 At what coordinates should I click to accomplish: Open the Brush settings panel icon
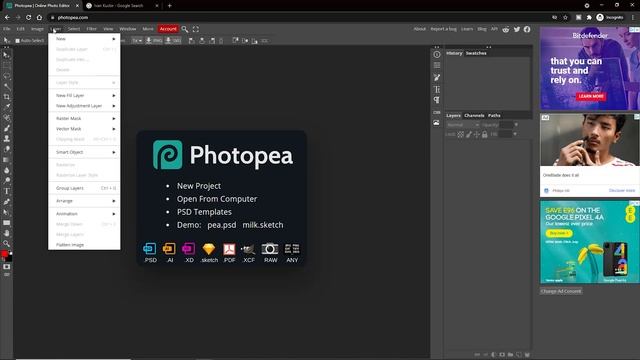(x=437, y=78)
